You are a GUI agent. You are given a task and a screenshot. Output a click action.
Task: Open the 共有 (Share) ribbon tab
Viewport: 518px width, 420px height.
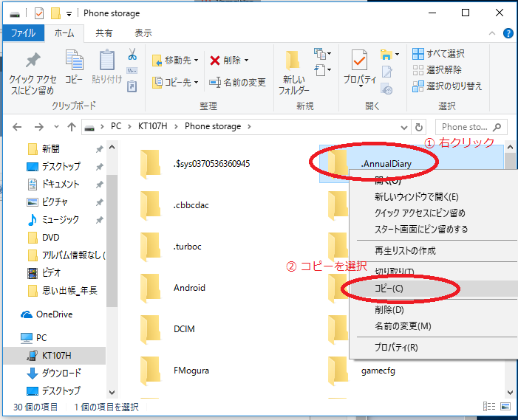104,33
